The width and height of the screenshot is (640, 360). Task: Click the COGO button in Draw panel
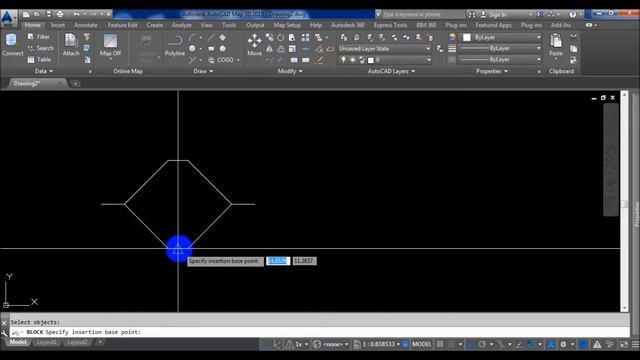click(x=221, y=60)
